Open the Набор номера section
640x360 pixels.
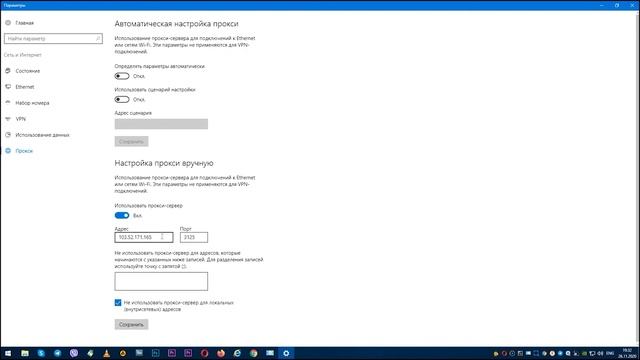point(32,103)
